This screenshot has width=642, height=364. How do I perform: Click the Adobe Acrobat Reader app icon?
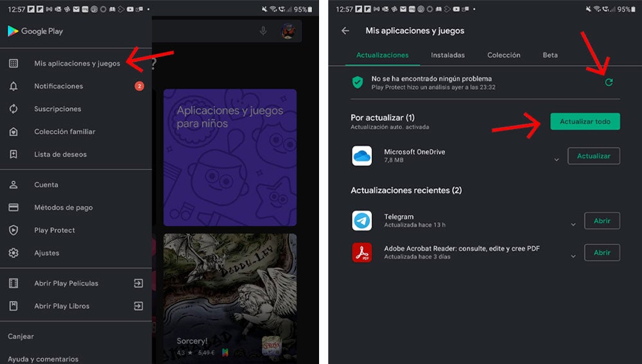point(362,253)
